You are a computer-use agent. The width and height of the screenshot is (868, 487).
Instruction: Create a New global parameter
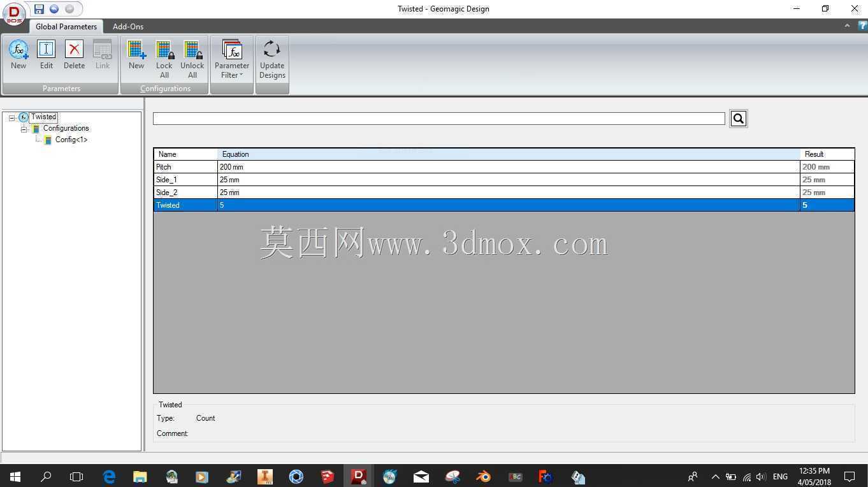click(x=18, y=55)
